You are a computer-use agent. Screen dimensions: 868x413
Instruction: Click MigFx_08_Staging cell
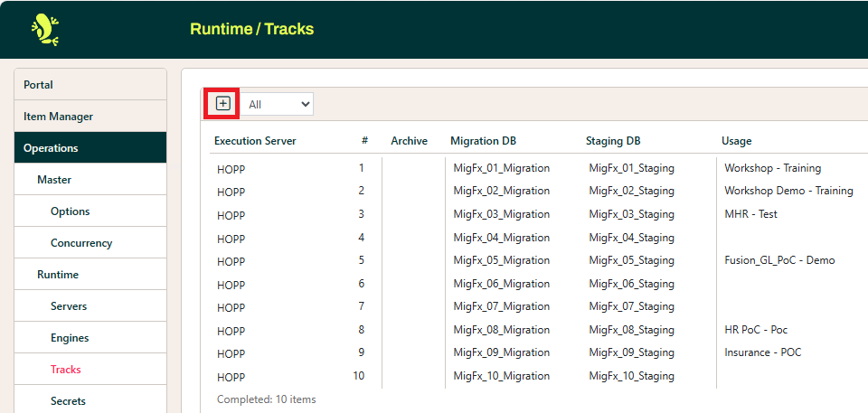(632, 330)
